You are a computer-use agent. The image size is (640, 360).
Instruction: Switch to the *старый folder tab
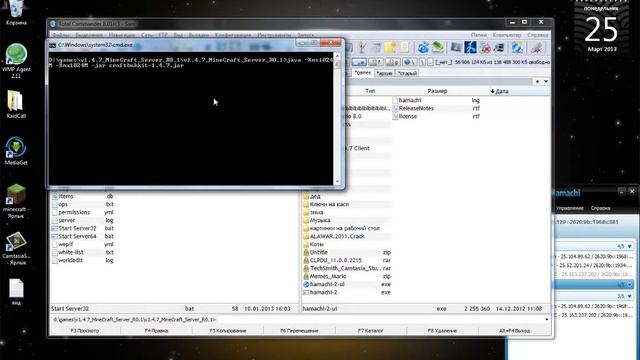pos(407,73)
